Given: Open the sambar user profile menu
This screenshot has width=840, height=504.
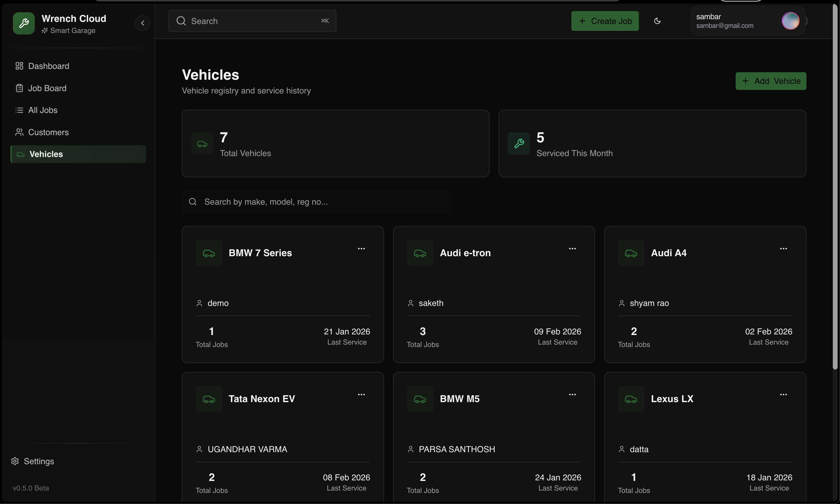Looking at the screenshot, I should click(x=748, y=21).
